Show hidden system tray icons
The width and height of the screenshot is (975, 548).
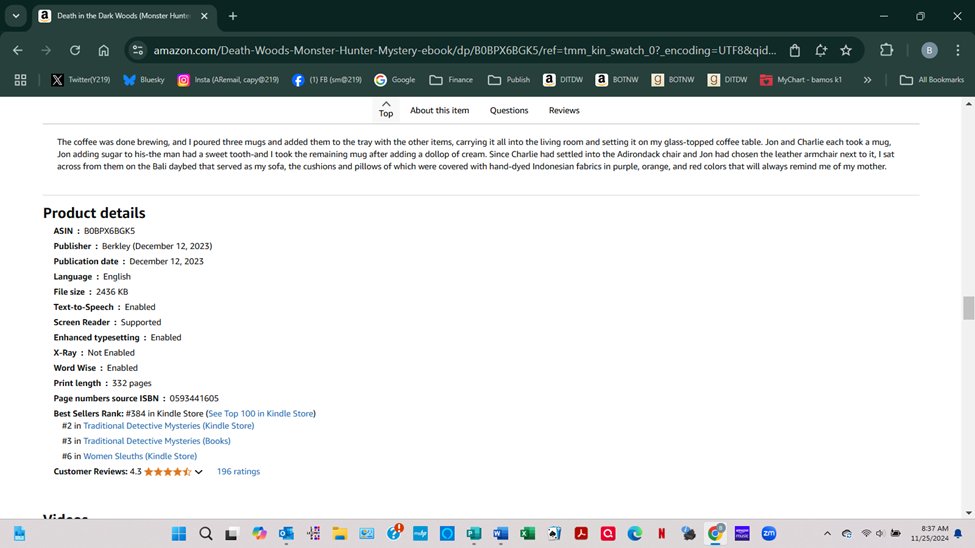827,534
